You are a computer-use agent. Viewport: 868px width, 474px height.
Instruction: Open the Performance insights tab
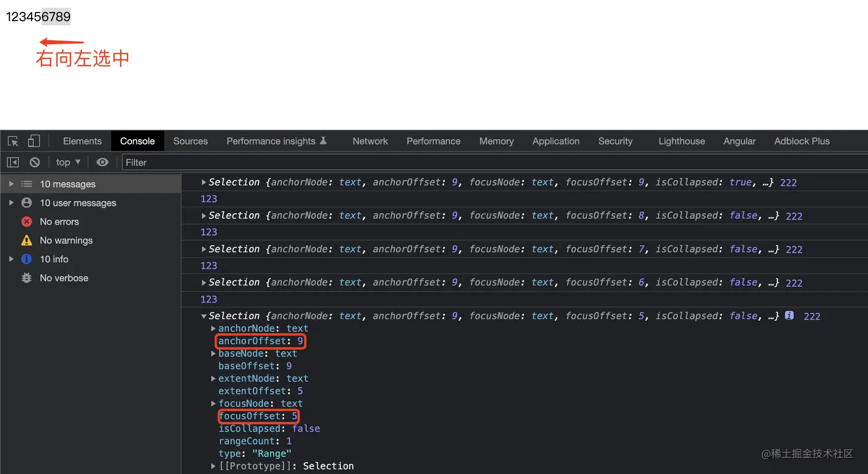click(277, 141)
